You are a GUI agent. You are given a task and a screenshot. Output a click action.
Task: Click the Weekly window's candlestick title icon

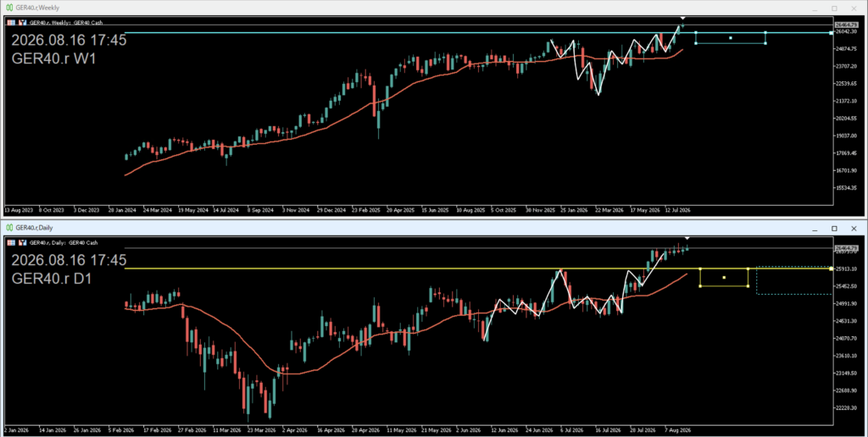[x=9, y=8]
